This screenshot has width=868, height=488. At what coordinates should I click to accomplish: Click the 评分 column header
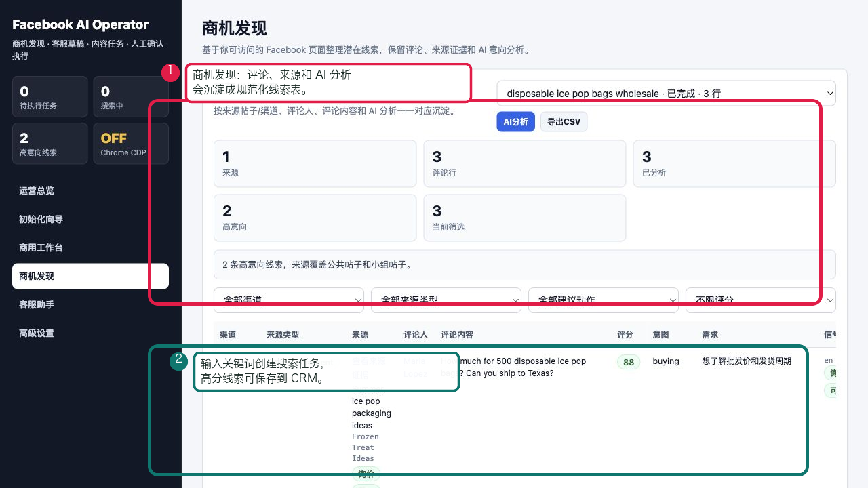point(625,335)
